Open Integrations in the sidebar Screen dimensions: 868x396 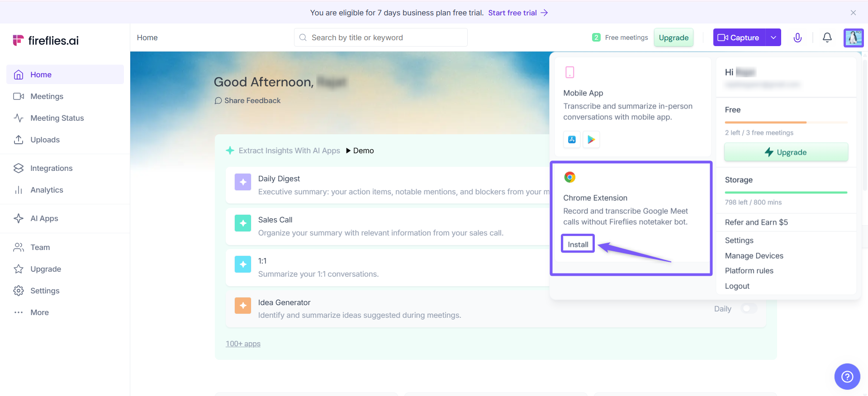coord(51,168)
